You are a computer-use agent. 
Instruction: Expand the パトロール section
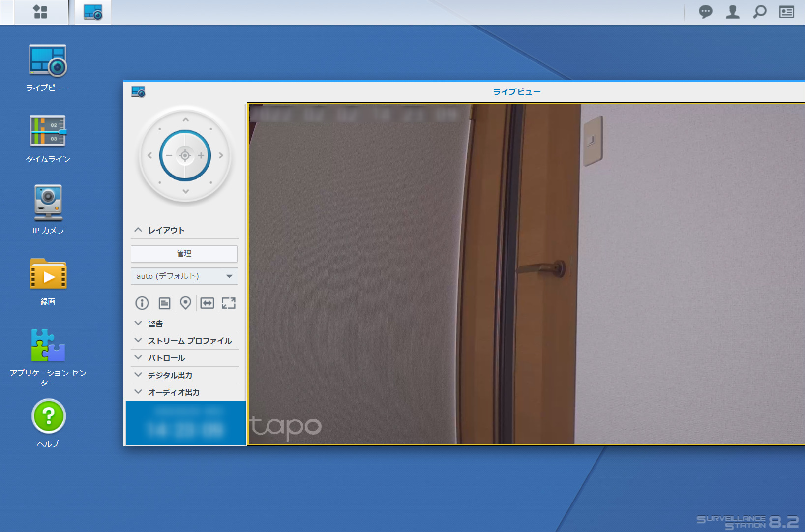(x=185, y=358)
